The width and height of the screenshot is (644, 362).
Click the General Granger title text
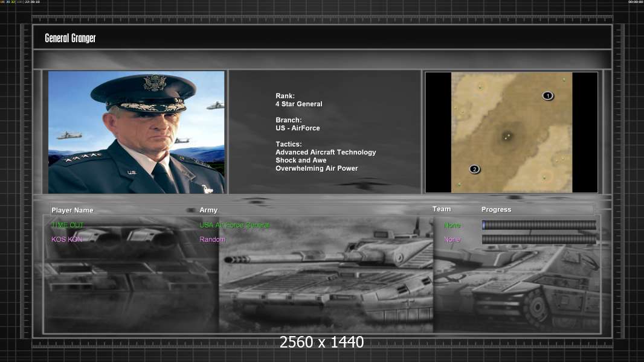tap(70, 38)
